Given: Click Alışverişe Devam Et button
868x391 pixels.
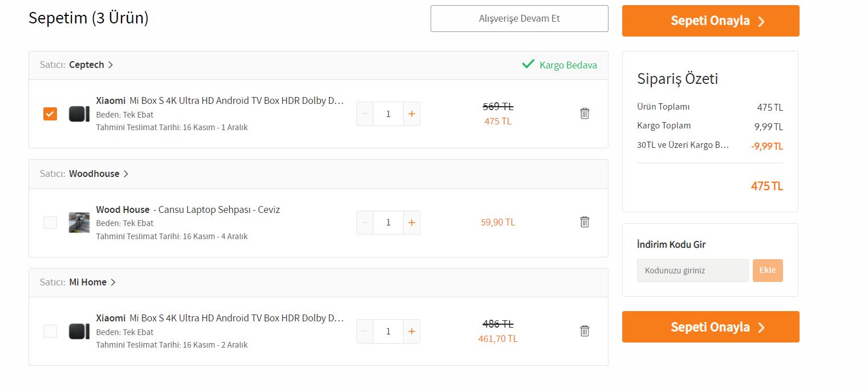Looking at the screenshot, I should tap(520, 18).
